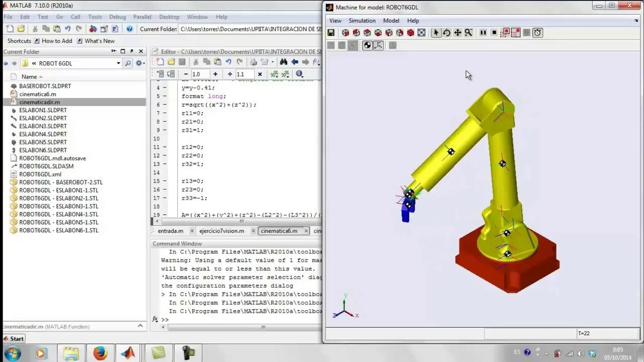
Task: Undock the Current Folder panel
Action: [x=132, y=51]
